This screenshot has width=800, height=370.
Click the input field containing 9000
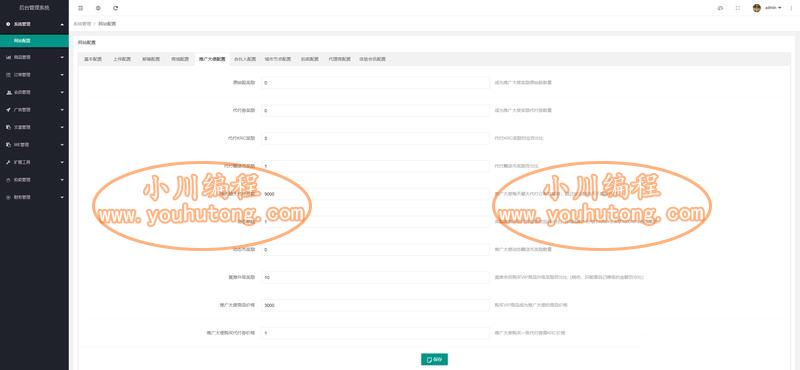(375, 194)
